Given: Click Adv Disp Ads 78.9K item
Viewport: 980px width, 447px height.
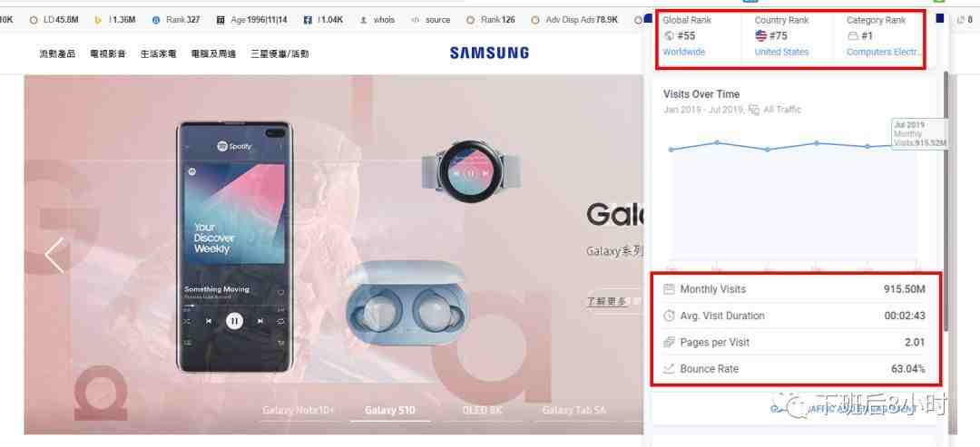Looking at the screenshot, I should tap(573, 20).
